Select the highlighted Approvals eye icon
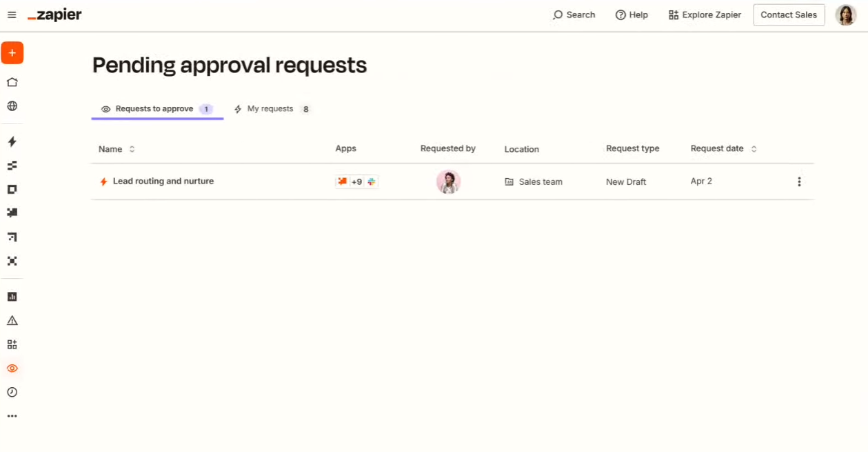This screenshot has width=868, height=452. coord(12,368)
